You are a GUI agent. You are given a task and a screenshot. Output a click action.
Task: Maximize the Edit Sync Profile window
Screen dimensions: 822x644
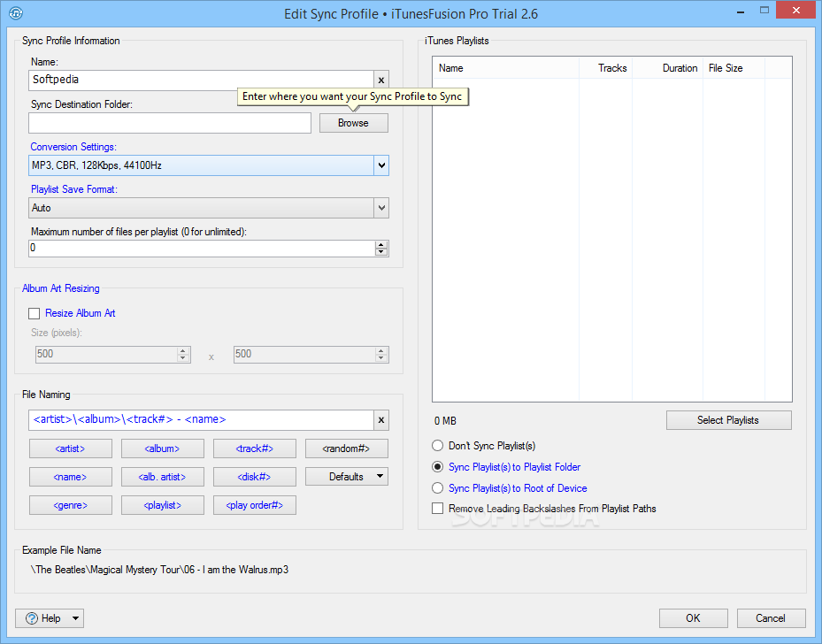pyautogui.click(x=764, y=11)
